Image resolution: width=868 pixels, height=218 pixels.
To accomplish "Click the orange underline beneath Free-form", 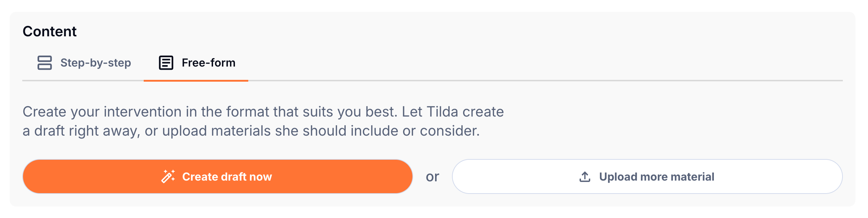I will (196, 81).
